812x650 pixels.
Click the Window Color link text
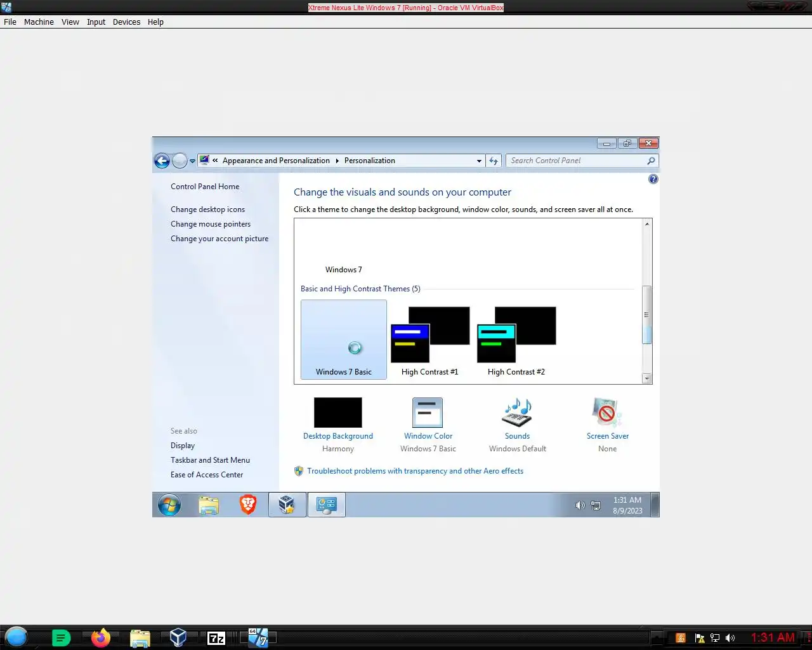pos(428,436)
